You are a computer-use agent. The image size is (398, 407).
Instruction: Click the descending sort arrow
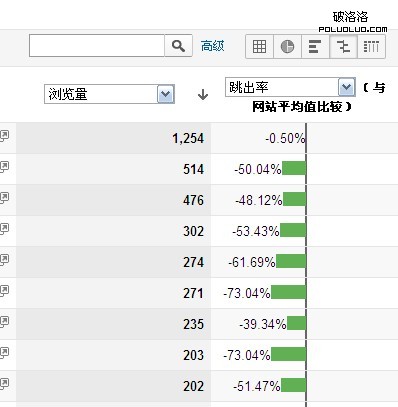(x=203, y=95)
